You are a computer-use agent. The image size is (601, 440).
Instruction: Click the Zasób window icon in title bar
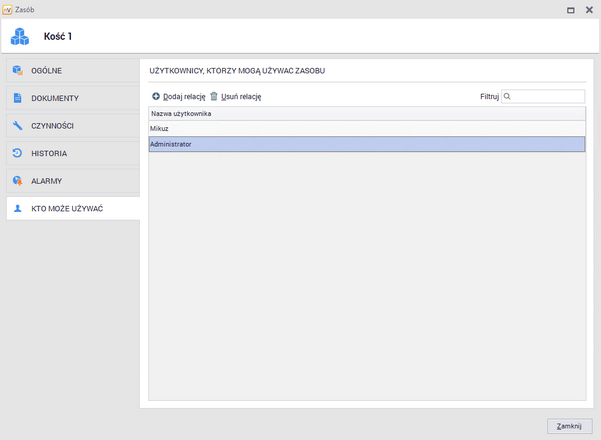coord(7,8)
